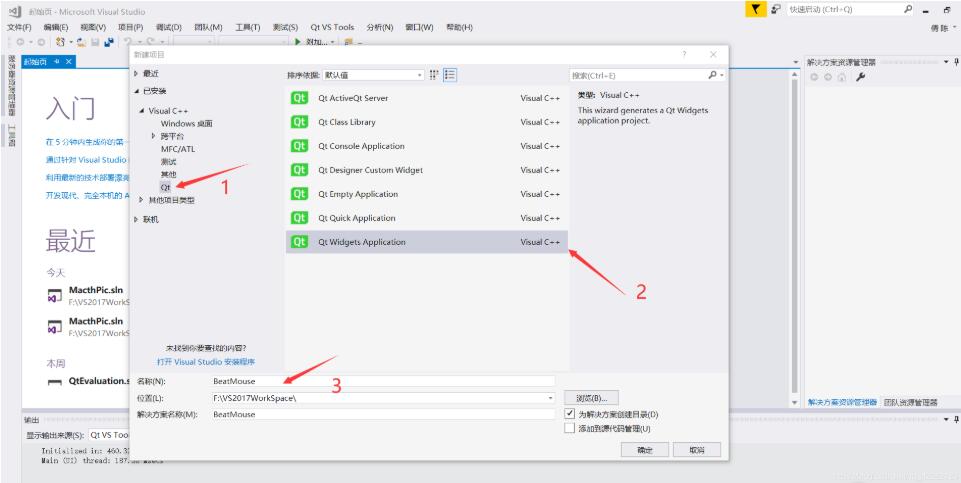Select the Qt tree item

click(x=165, y=187)
